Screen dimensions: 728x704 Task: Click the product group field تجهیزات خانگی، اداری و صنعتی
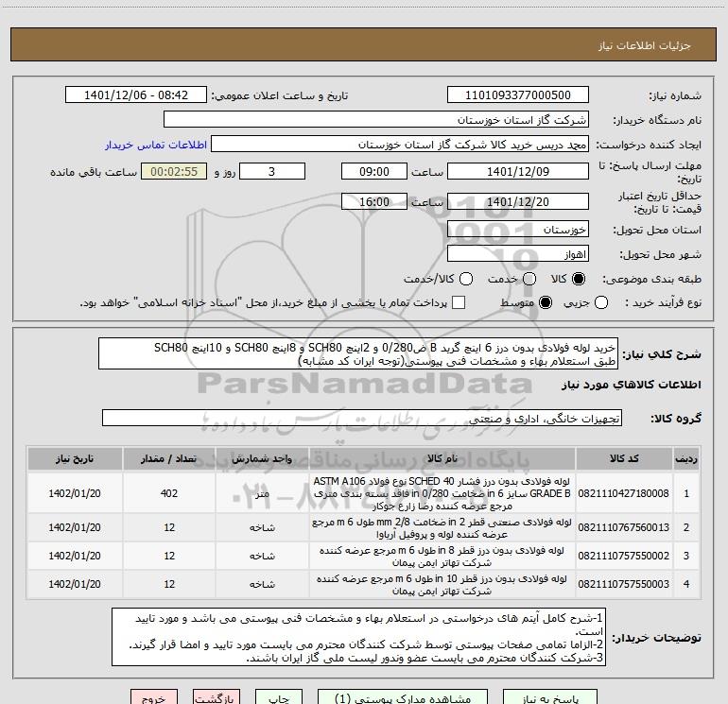point(362,418)
